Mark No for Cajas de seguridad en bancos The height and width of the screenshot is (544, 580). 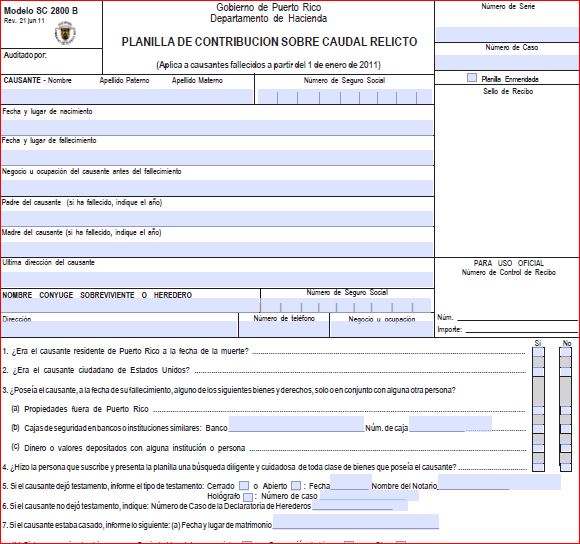pyautogui.click(x=566, y=429)
